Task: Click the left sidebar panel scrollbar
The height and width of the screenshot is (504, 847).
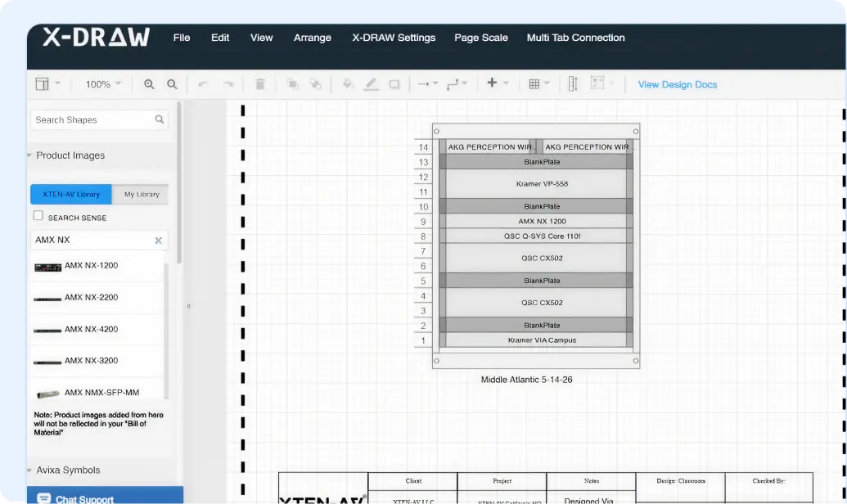Action: coord(179,182)
